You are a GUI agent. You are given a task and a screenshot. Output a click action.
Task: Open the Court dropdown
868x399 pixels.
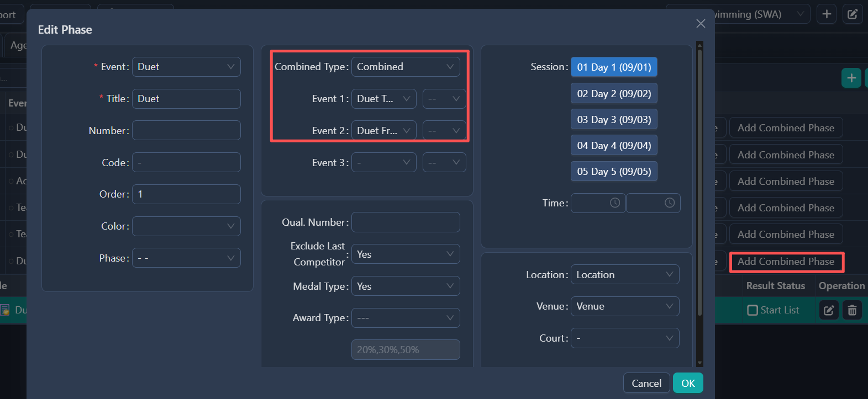point(625,338)
